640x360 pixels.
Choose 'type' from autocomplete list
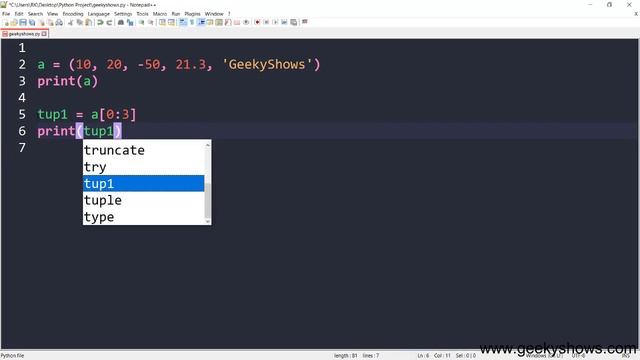click(x=143, y=217)
